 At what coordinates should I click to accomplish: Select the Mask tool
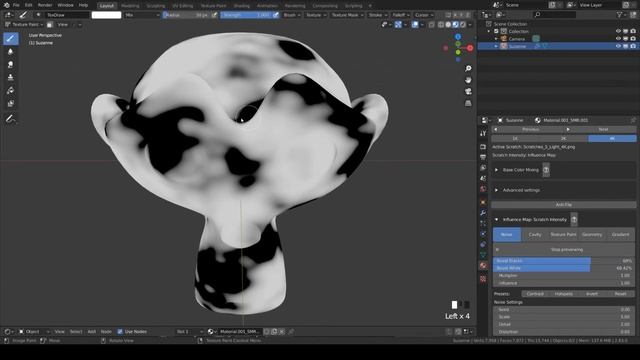pos(11,104)
